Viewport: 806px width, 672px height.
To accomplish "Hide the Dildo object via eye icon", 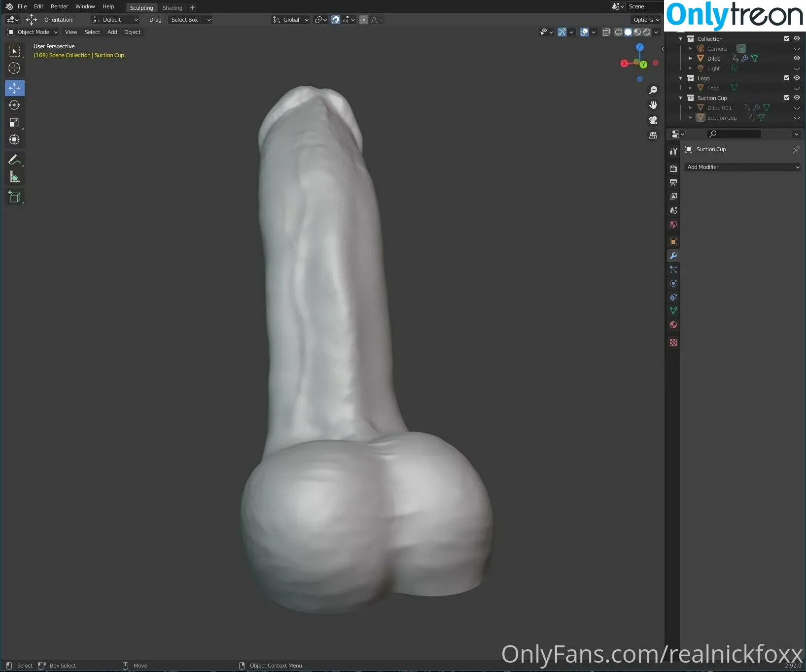I will pyautogui.click(x=797, y=58).
